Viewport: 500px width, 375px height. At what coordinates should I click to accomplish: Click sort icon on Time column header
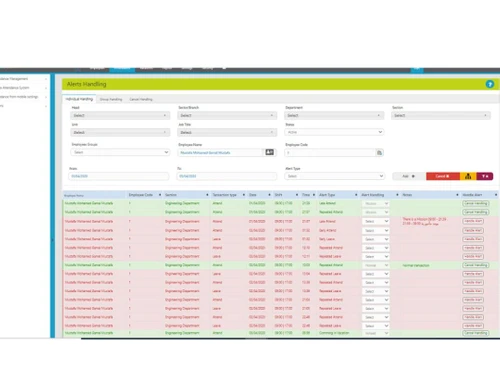click(314, 195)
